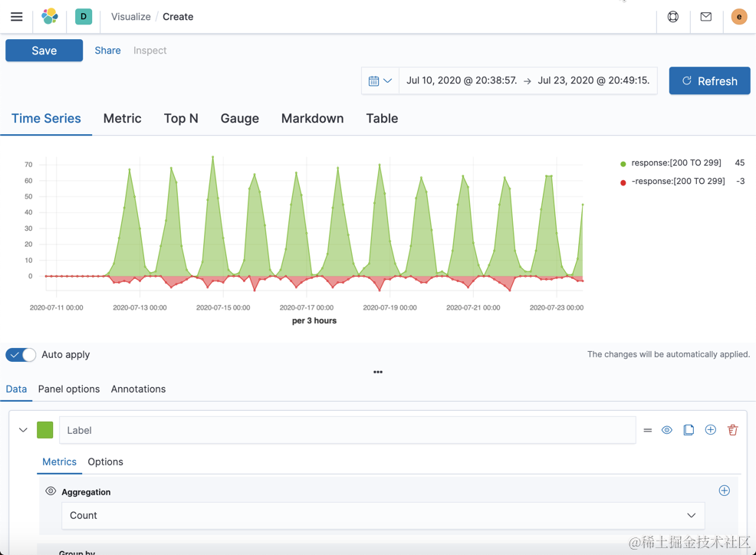Click the start date Jul 10, 2020
This screenshot has height=555, width=756.
[462, 80]
